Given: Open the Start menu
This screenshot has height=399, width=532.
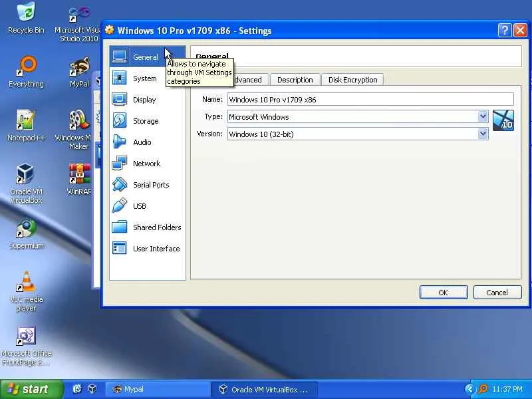Looking at the screenshot, I should (31, 389).
